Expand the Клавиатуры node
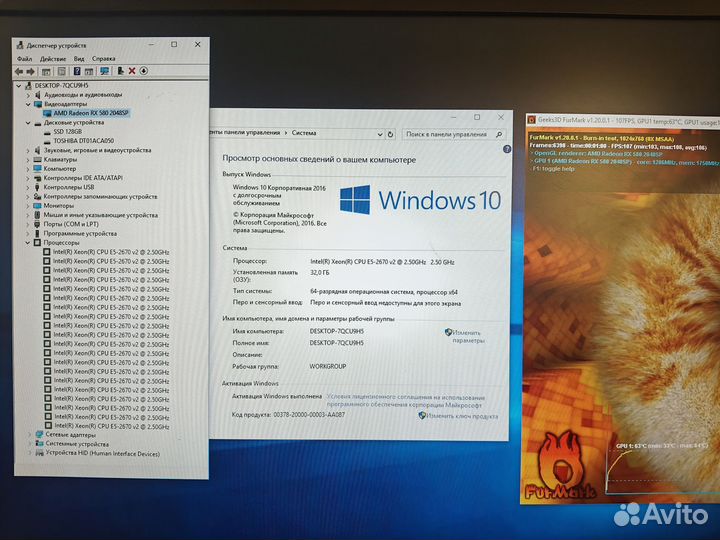 coord(27,159)
